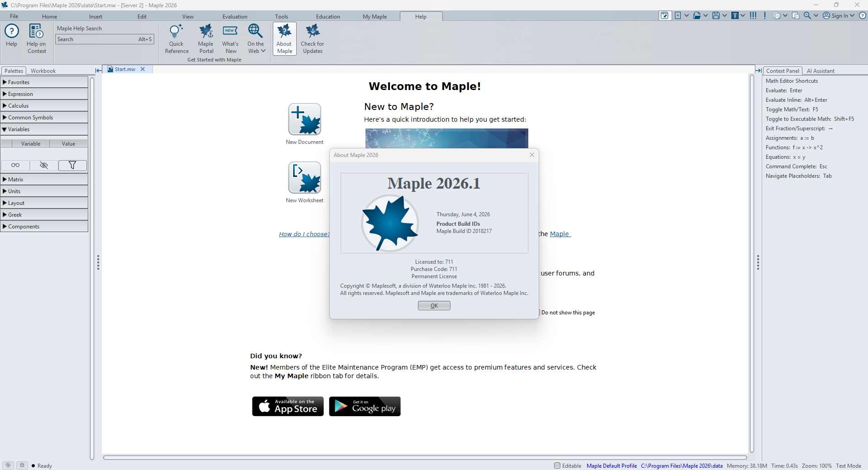Close the Start.mw document tab
Image resolution: width=868 pixels, height=470 pixels.
tap(142, 69)
